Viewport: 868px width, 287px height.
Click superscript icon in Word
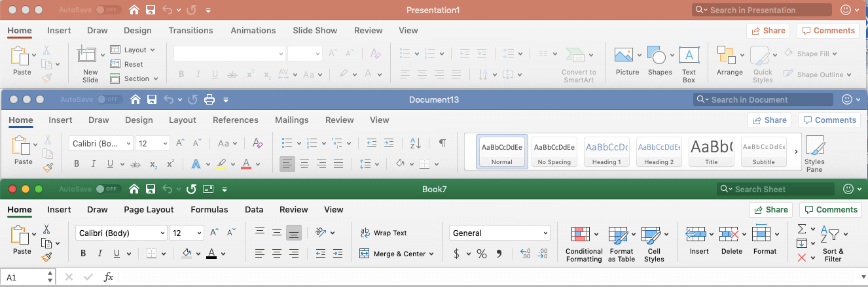point(170,164)
